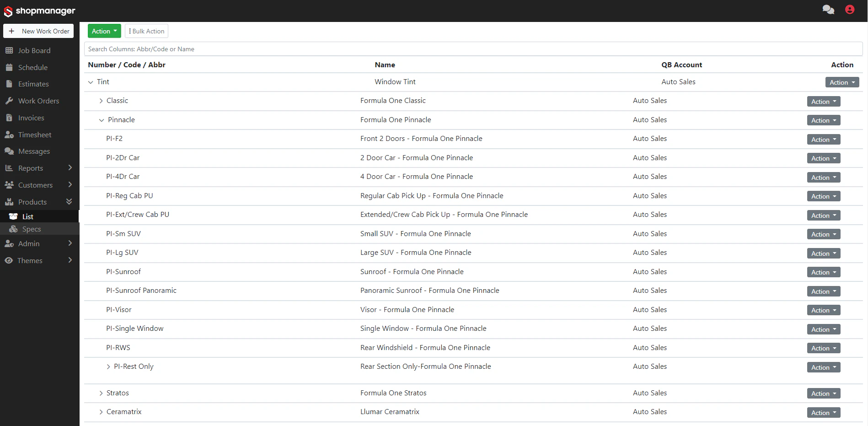
Task: Select the Work Orders wrench icon
Action: point(10,101)
